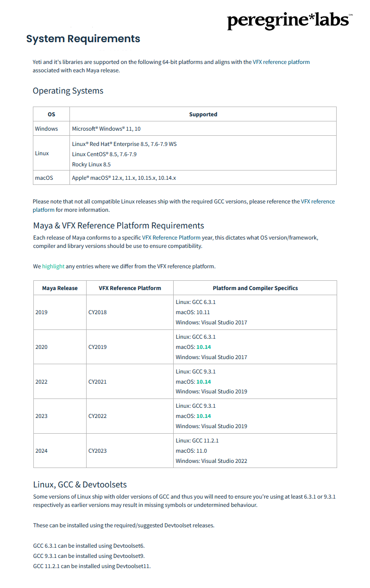Viewport: 370px width, 588px height.
Task: Click the Rocky Linux 8.5 line
Action: pyautogui.click(x=91, y=164)
